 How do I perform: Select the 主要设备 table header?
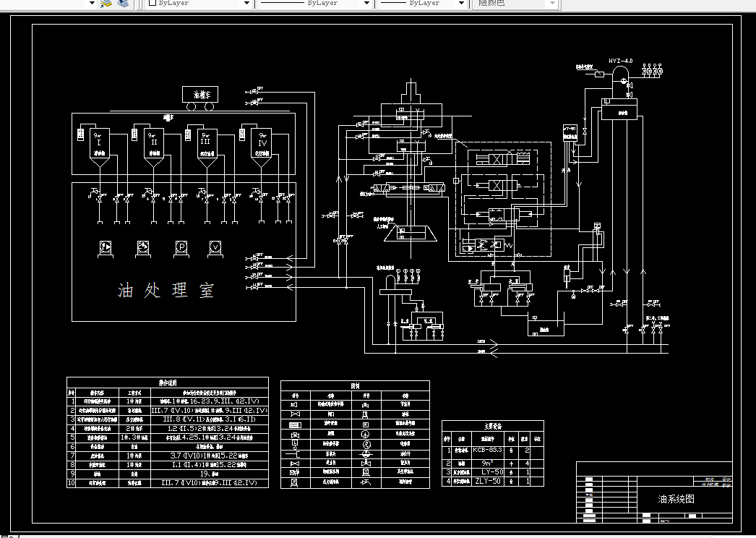(493, 426)
